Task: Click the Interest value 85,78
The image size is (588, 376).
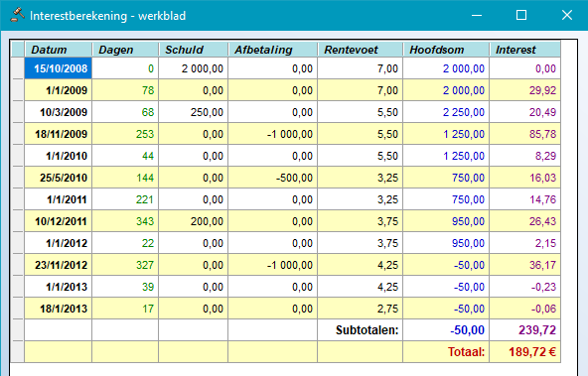Action: (x=525, y=134)
